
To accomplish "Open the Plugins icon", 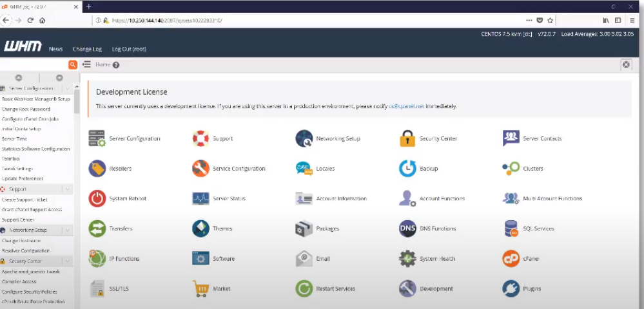I will [511, 288].
